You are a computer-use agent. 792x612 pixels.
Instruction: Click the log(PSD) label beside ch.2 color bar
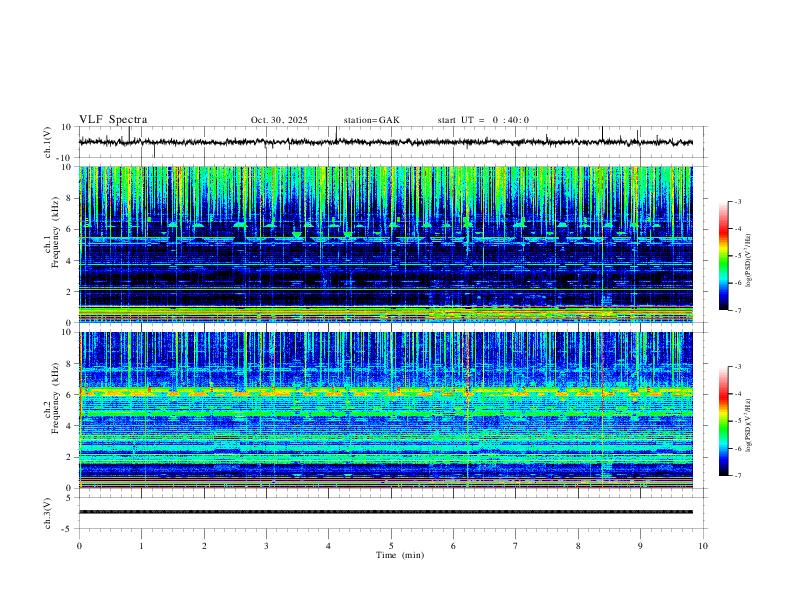tap(748, 425)
